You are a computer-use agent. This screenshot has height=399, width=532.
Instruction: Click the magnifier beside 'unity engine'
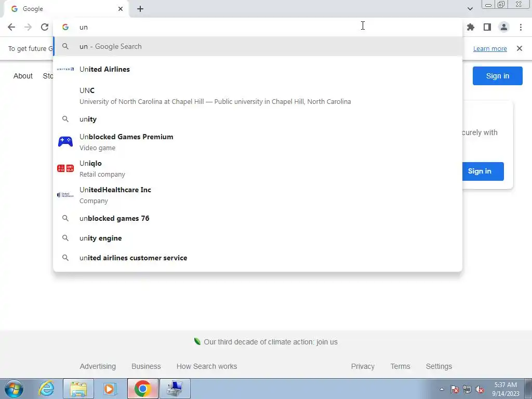coord(65,238)
